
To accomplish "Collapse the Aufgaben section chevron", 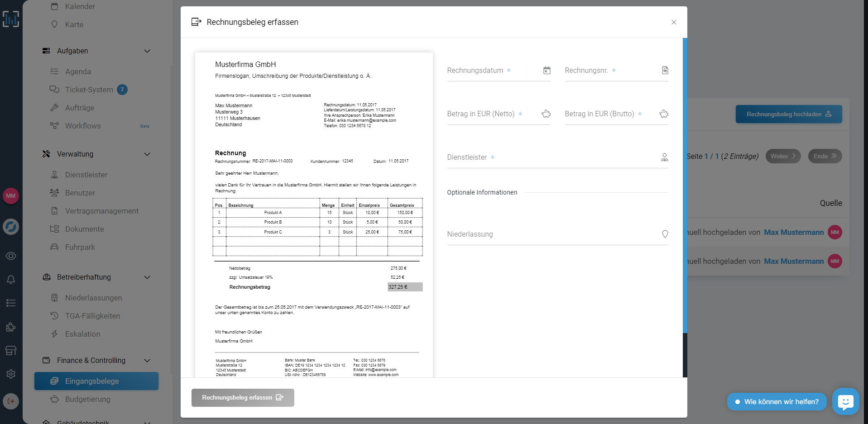I will [x=147, y=51].
